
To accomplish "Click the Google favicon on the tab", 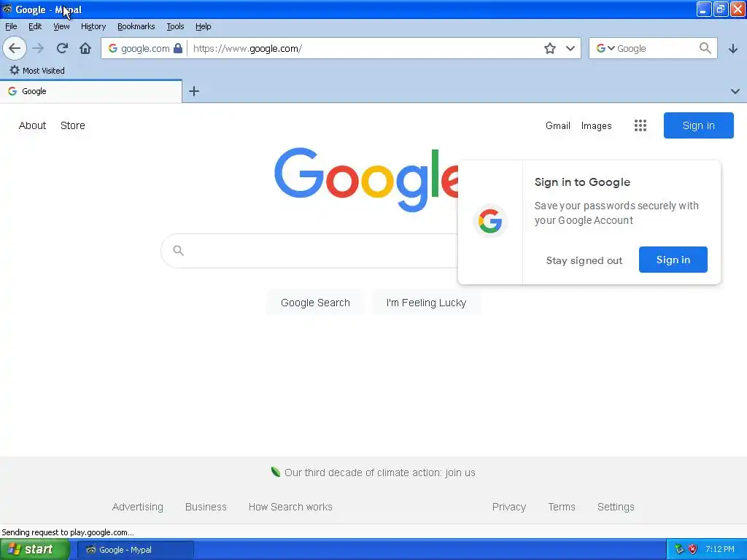I will [12, 91].
